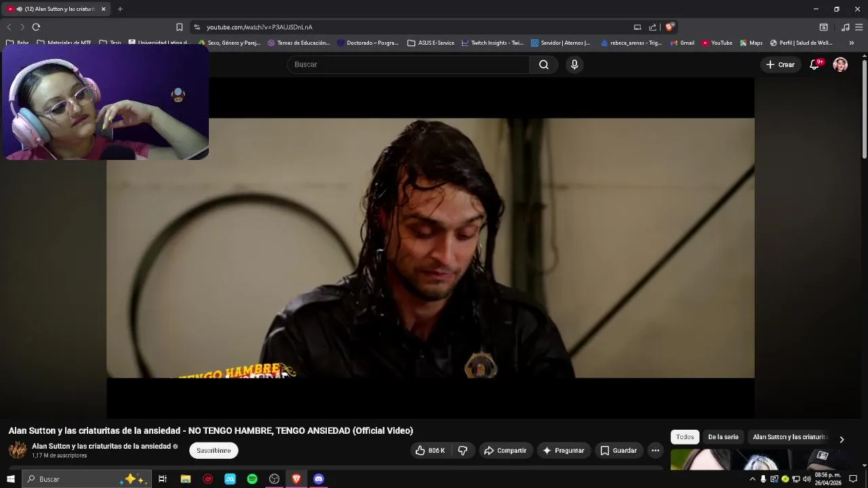This screenshot has width=868, height=488.
Task: Open the ASUS E-Service bookmark folder
Action: (431, 43)
